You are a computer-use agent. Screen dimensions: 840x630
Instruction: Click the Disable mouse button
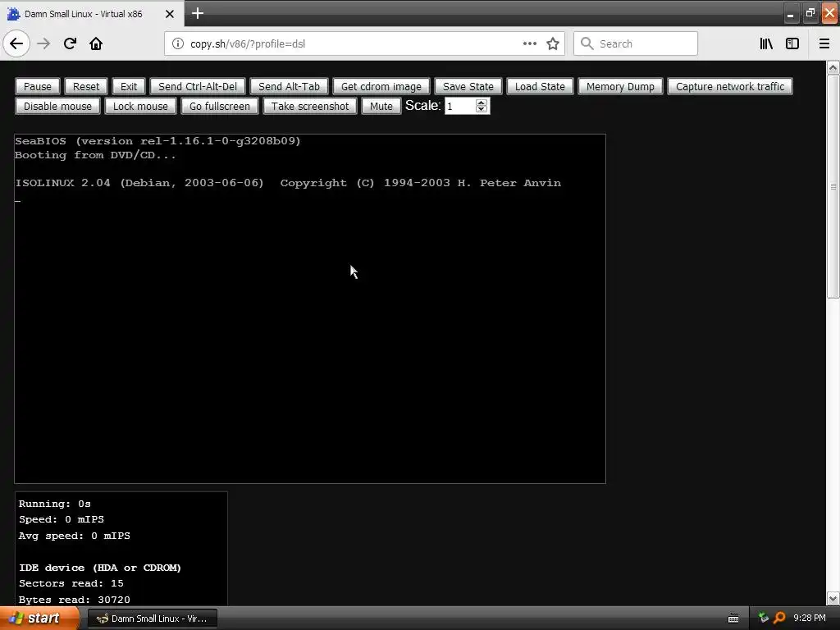pyautogui.click(x=58, y=106)
